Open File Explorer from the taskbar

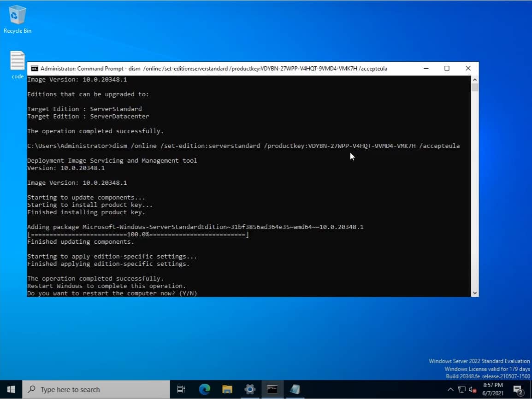227,389
